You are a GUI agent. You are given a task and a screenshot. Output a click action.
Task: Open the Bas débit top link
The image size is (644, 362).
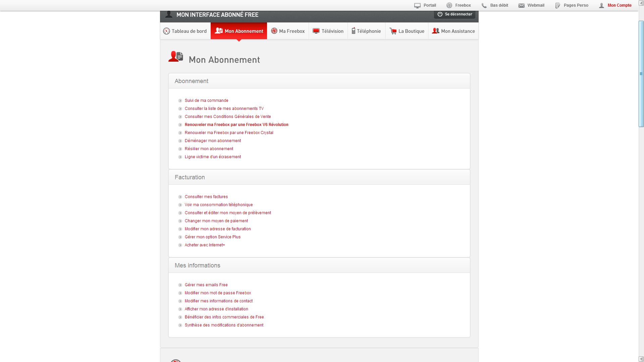click(x=499, y=5)
